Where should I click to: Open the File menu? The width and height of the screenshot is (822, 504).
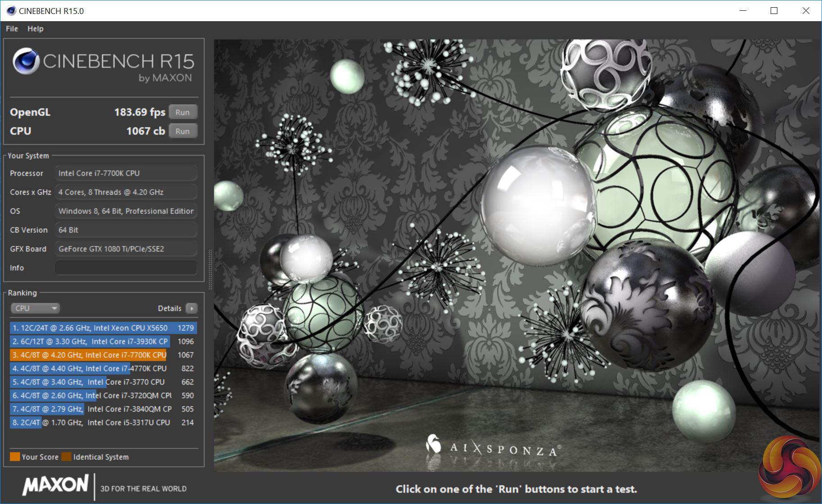12,29
